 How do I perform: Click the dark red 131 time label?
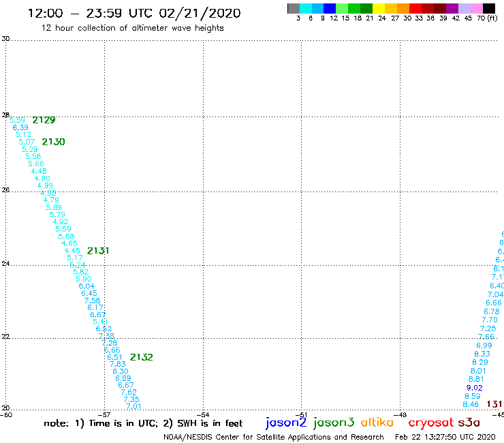(x=494, y=404)
